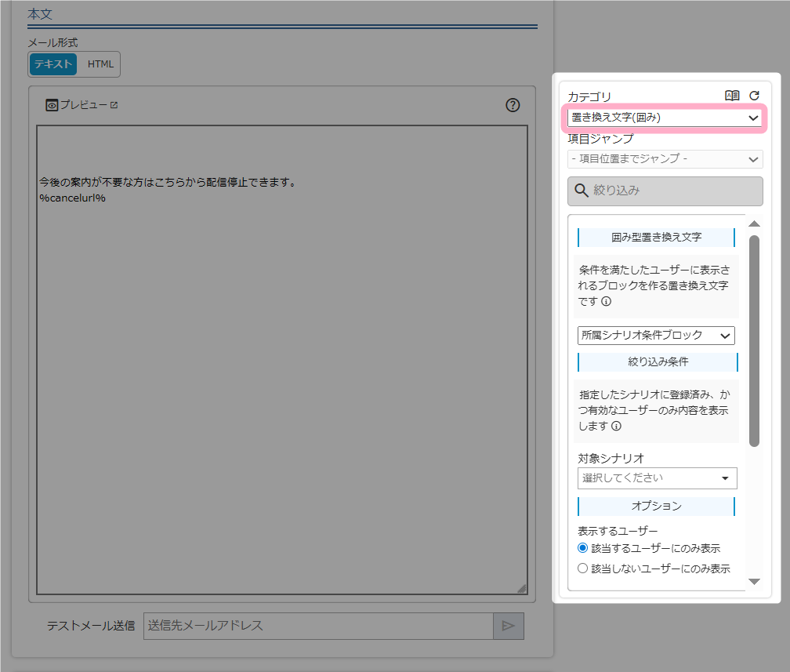Screen dimensions: 790x672
Task: Click the テストメール送信 address input field
Action: coord(317,626)
